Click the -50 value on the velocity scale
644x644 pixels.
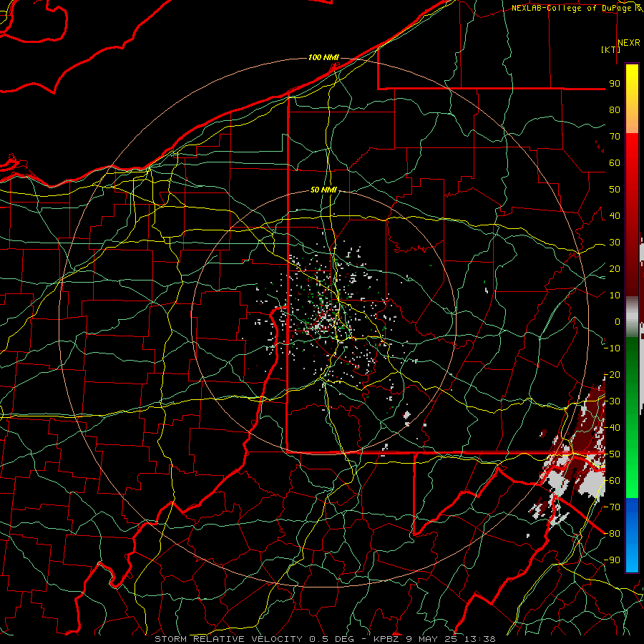(x=612, y=454)
